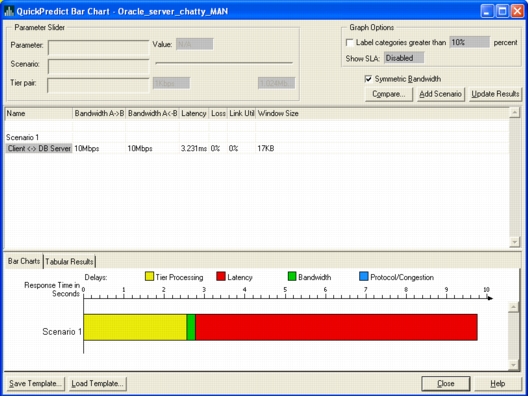Click the Load Template... button
530x398 pixels.
(x=97, y=384)
